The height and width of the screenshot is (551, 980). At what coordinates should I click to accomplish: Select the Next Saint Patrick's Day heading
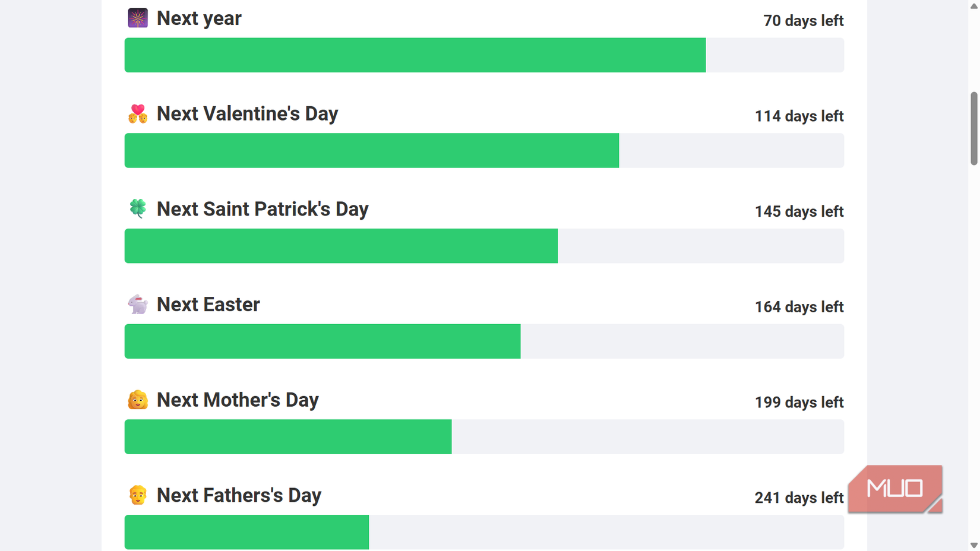click(x=263, y=209)
